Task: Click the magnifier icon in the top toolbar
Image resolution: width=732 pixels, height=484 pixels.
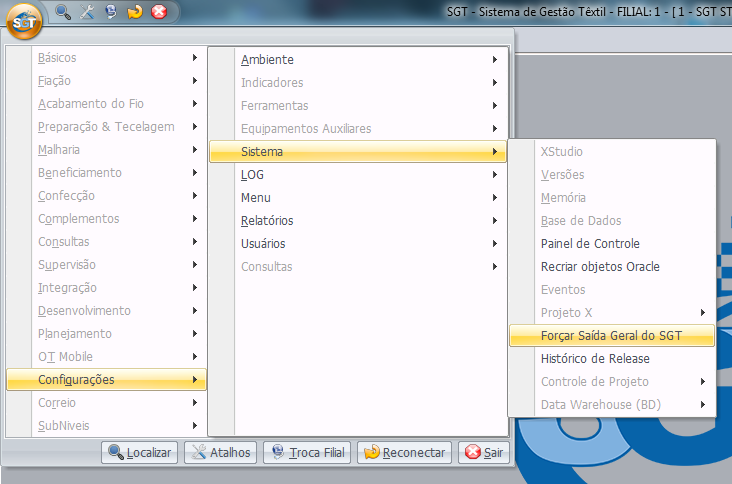Action: pyautogui.click(x=63, y=12)
